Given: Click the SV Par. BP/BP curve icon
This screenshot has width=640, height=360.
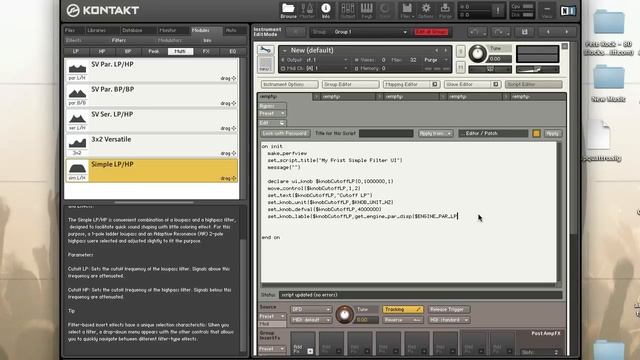Looking at the screenshot, I should tap(77, 93).
